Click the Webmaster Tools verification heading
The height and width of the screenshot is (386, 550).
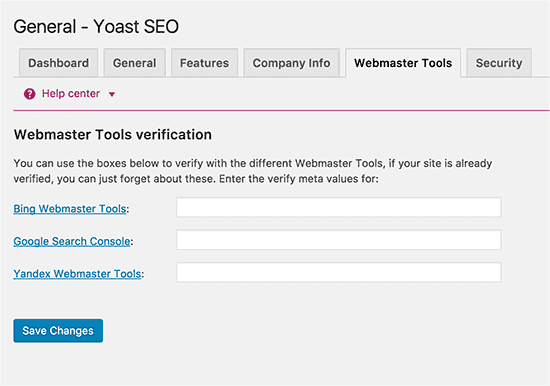pos(113,135)
